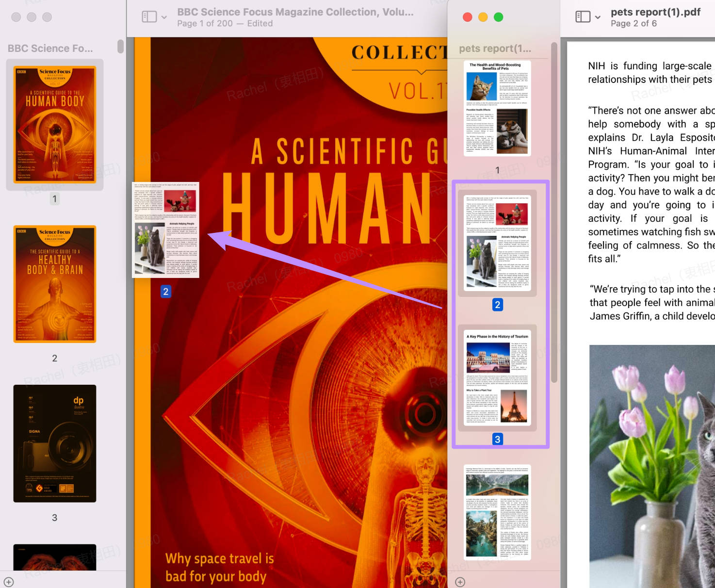Click the page 2 badge in the pets report panel
This screenshot has width=715, height=588.
coord(497,305)
